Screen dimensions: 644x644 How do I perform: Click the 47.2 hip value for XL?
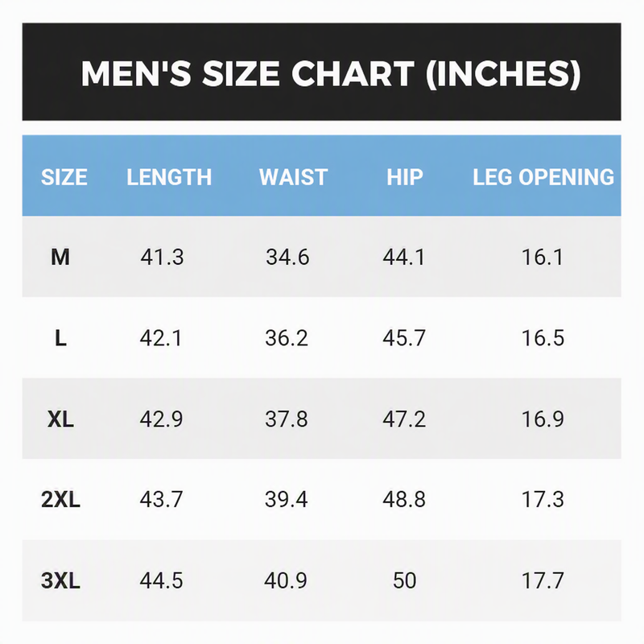404,419
